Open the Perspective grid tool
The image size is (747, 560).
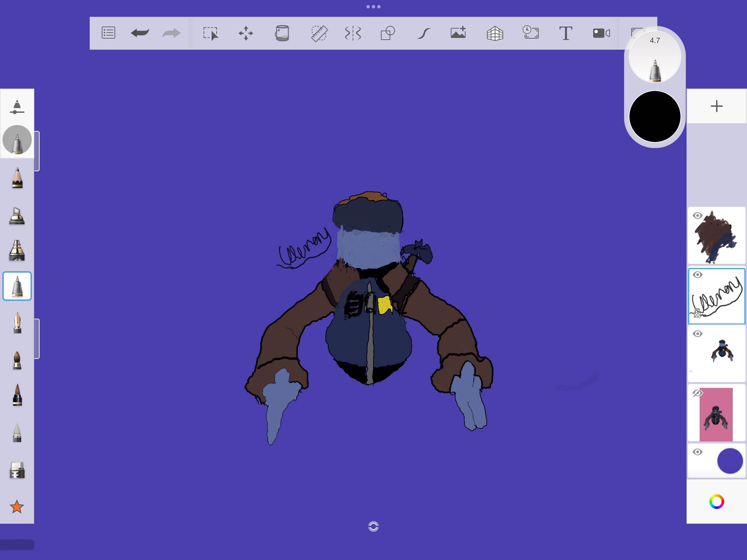pyautogui.click(x=495, y=34)
